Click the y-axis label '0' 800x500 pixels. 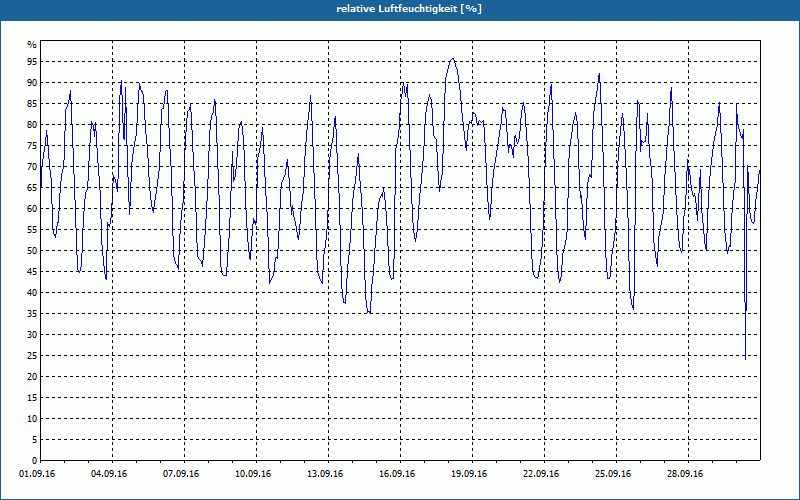pos(35,461)
